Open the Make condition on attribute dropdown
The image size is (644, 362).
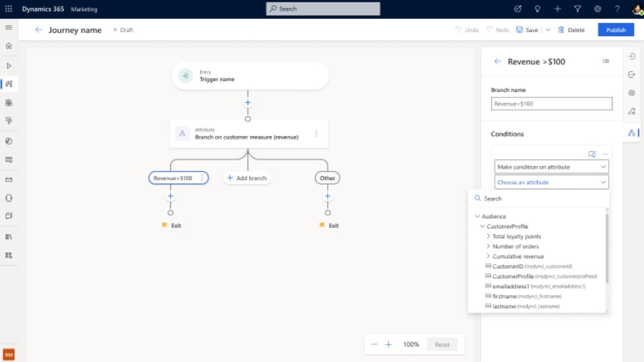coord(551,167)
